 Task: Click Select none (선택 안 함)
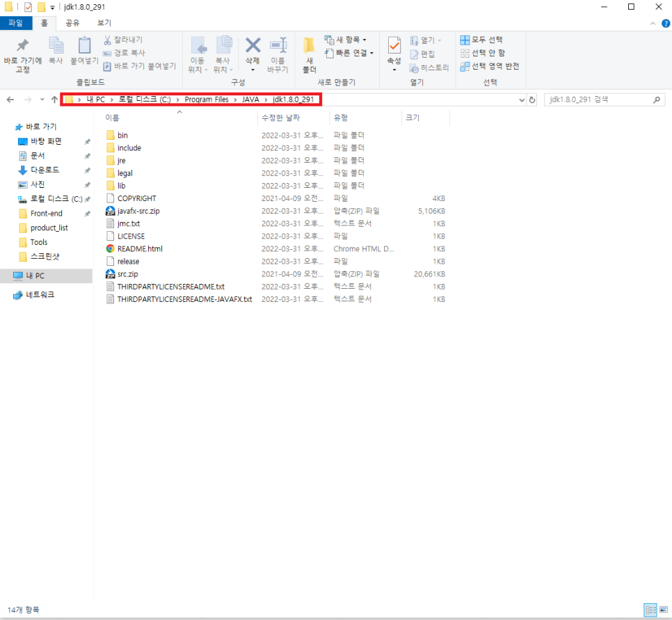pyautogui.click(x=483, y=53)
